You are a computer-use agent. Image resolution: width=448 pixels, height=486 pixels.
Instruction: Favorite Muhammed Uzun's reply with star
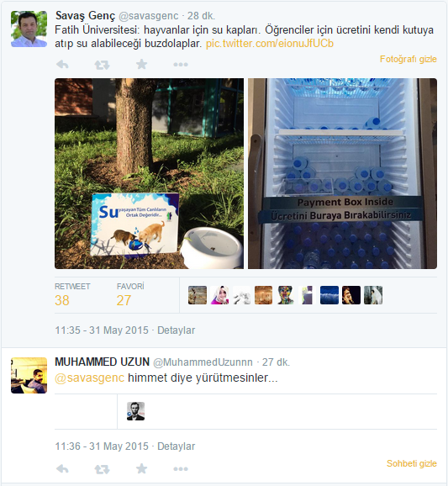click(141, 468)
